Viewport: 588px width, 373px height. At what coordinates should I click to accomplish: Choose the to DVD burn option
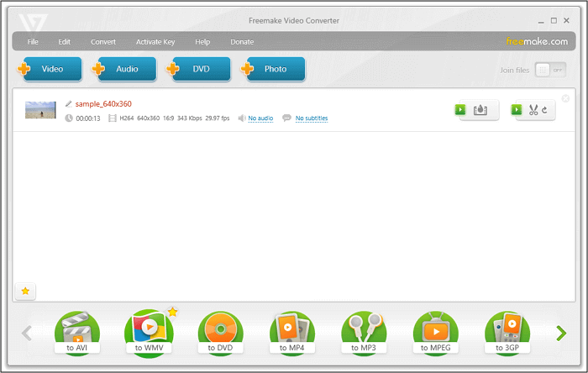[221, 332]
